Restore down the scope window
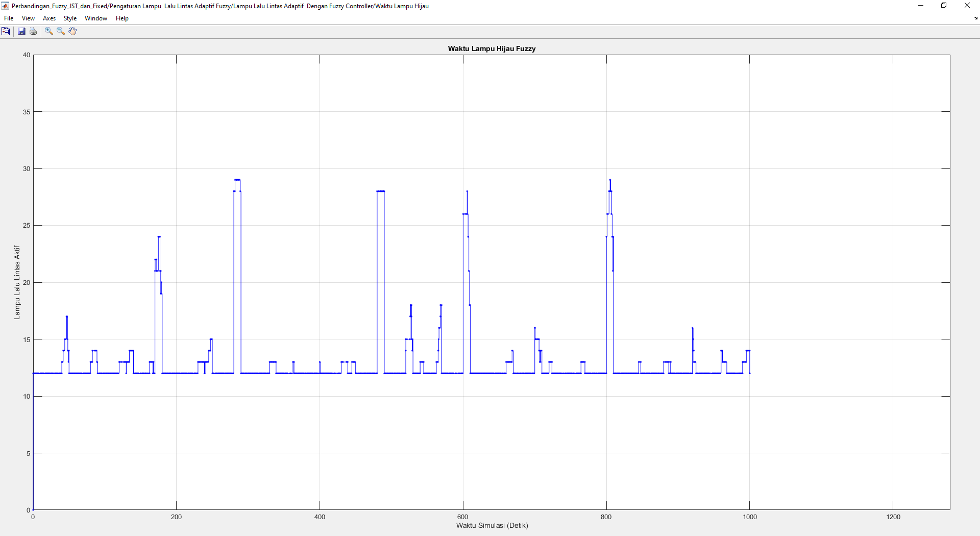Screen dimensions: 980x536 tap(944, 6)
